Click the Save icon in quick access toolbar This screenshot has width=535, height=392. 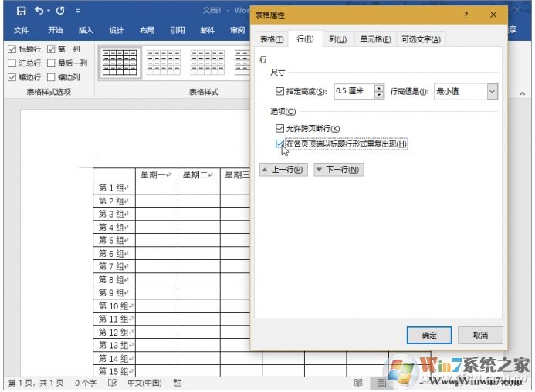21,11
